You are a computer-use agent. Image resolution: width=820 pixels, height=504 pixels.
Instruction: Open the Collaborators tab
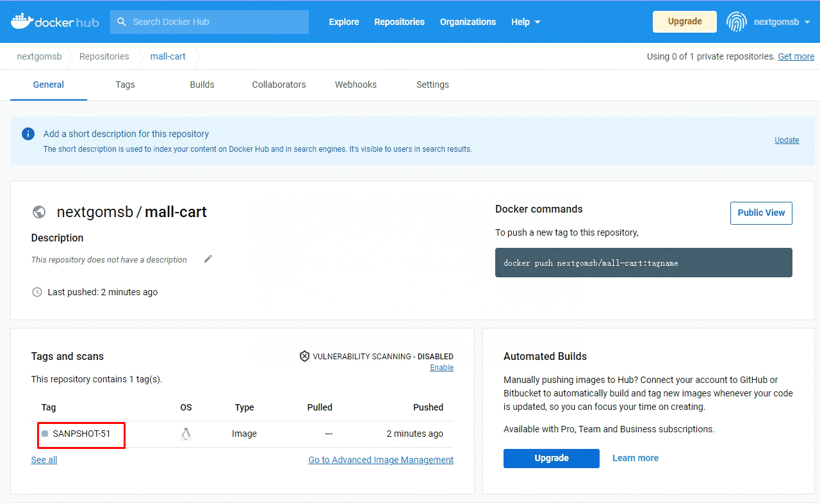point(279,85)
